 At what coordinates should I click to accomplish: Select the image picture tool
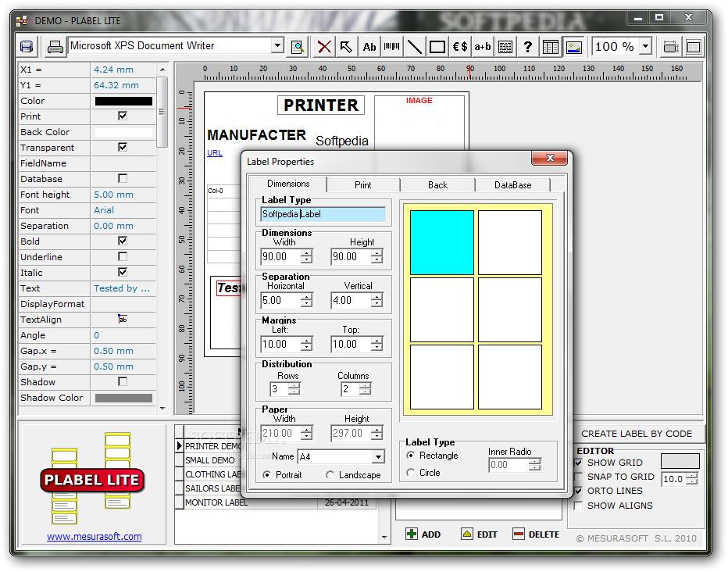[x=574, y=47]
